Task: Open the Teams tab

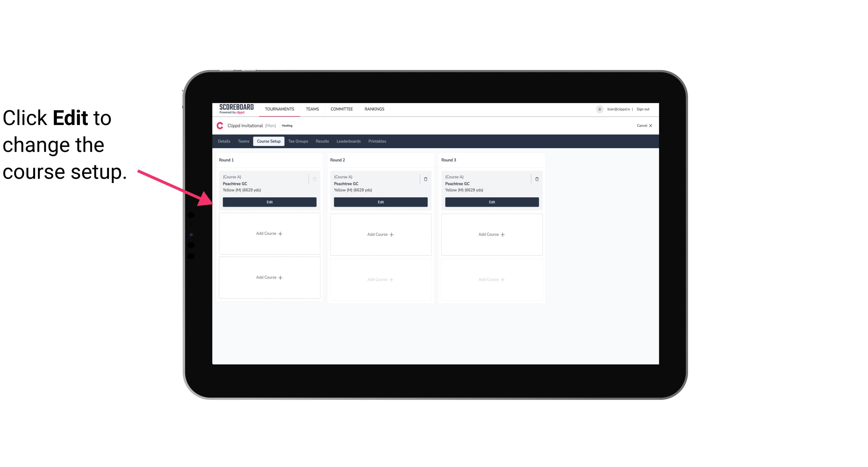Action: (243, 141)
